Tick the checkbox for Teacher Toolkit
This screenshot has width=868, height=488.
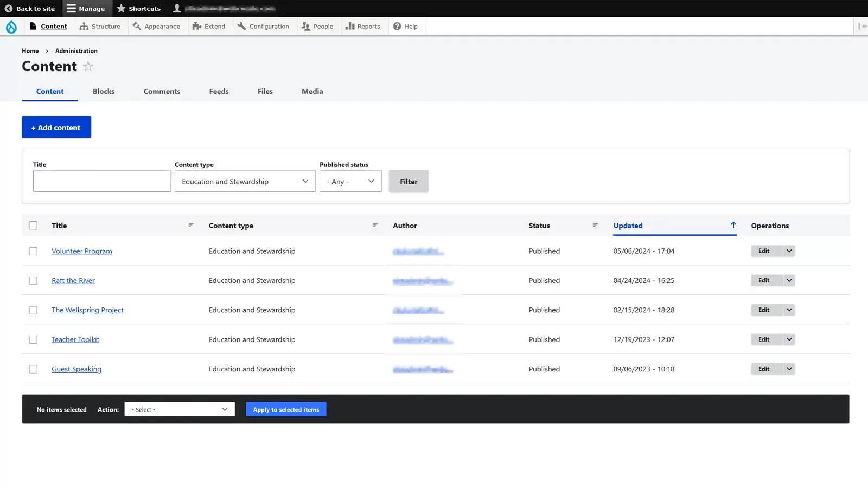[33, 340]
